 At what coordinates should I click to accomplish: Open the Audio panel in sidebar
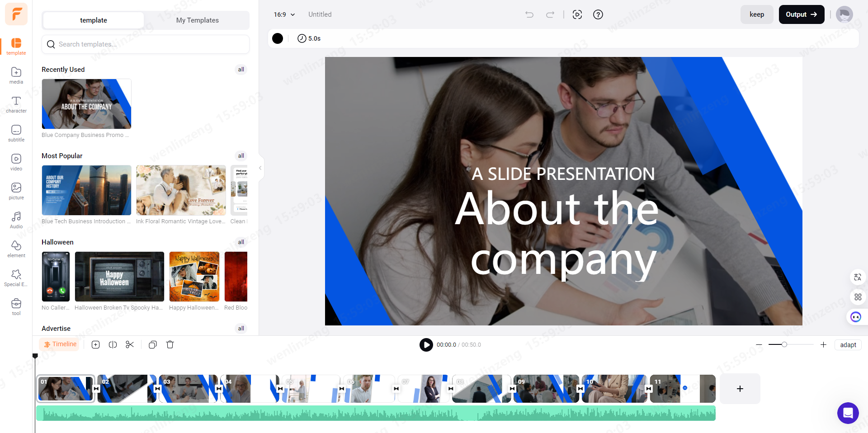click(16, 220)
